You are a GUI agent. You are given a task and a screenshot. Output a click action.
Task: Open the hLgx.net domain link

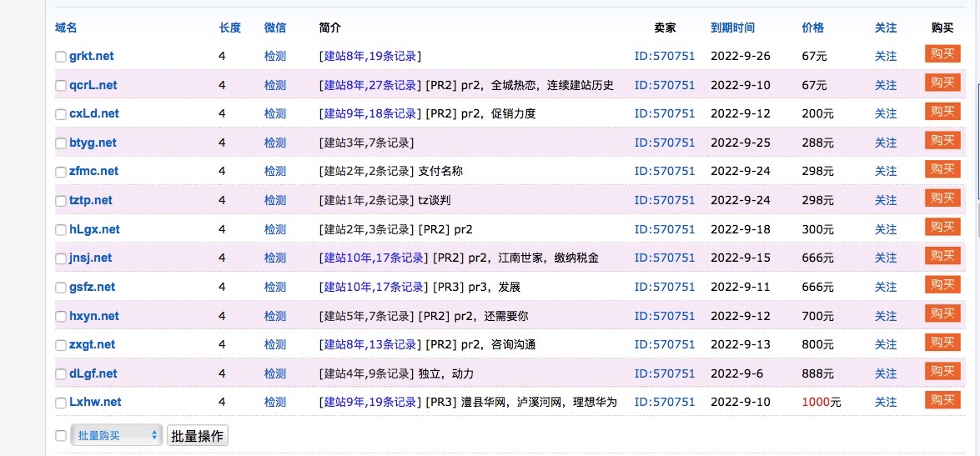tap(94, 229)
